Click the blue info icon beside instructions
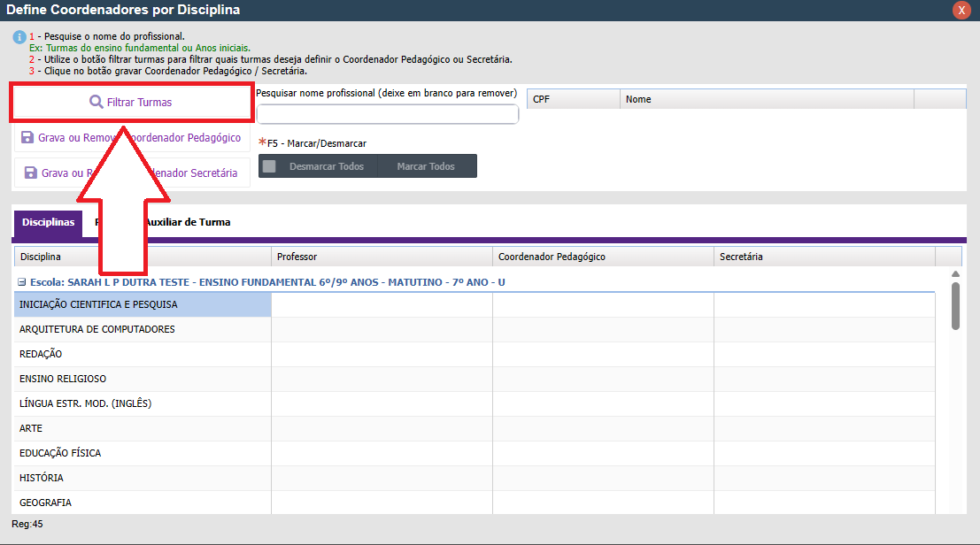 coord(19,37)
